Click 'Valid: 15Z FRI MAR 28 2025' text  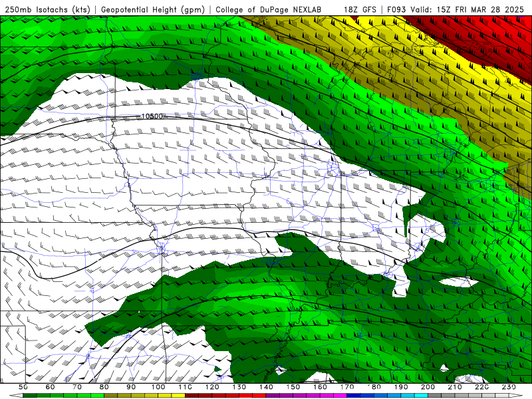tap(467, 10)
